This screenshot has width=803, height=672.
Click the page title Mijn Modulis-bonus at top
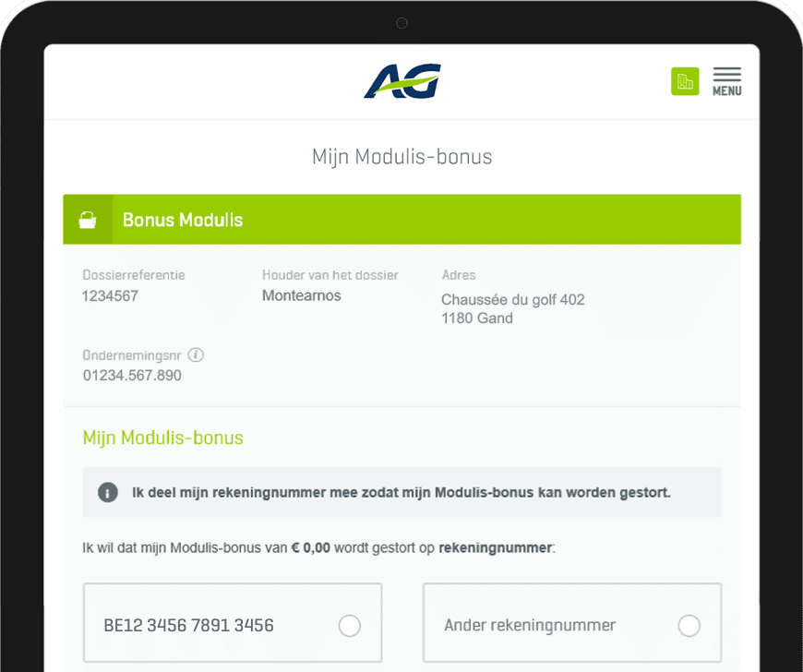point(401,157)
